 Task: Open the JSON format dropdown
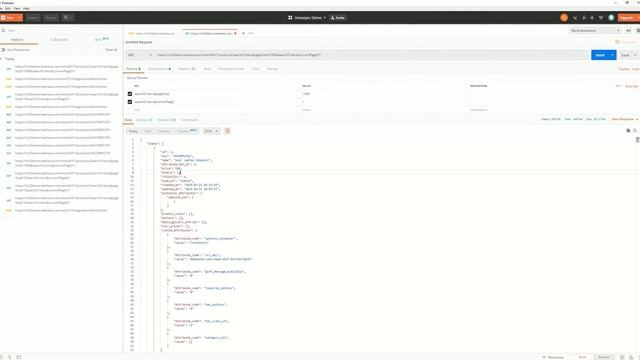tap(211, 131)
